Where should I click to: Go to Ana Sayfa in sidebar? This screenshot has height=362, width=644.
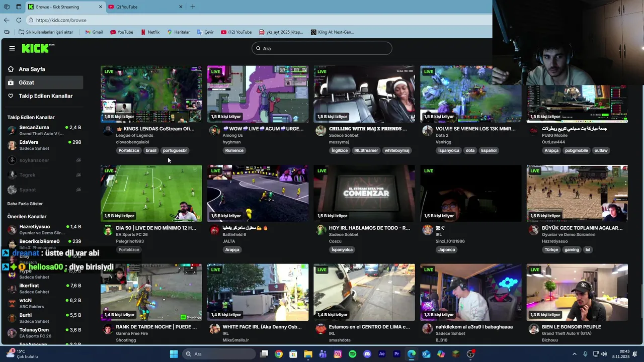pos(44,69)
